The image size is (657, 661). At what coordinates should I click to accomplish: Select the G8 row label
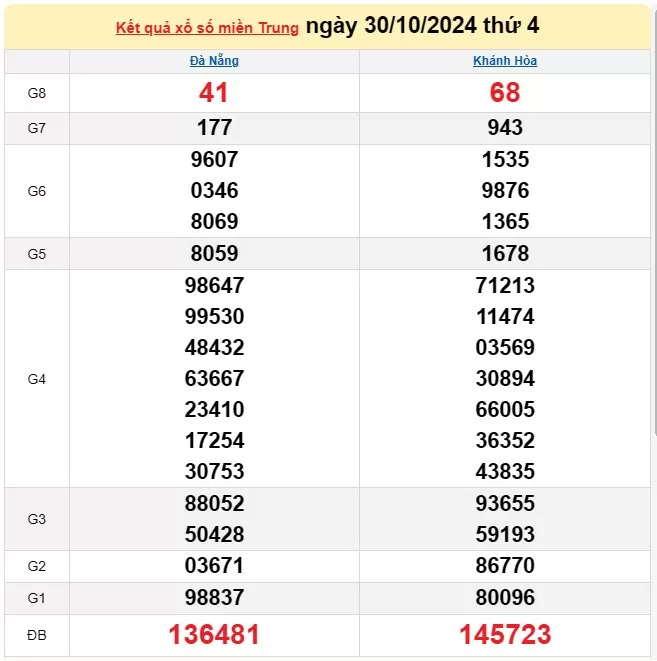tap(37, 93)
